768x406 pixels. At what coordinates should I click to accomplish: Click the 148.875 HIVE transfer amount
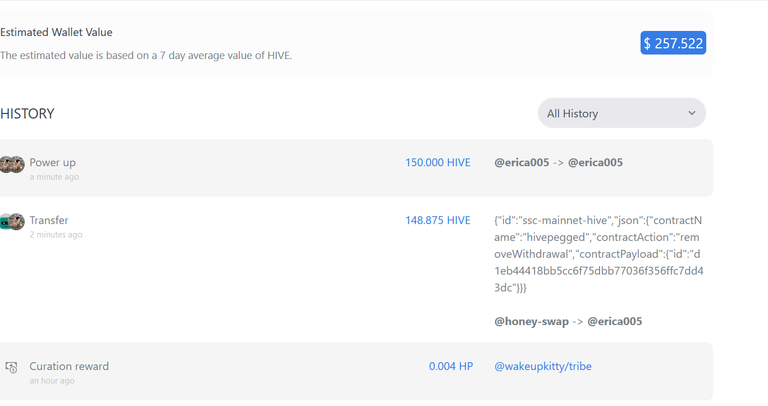point(437,220)
